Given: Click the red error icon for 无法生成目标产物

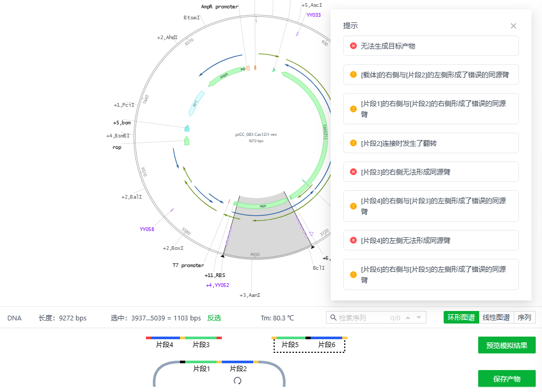Looking at the screenshot, I should [354, 46].
